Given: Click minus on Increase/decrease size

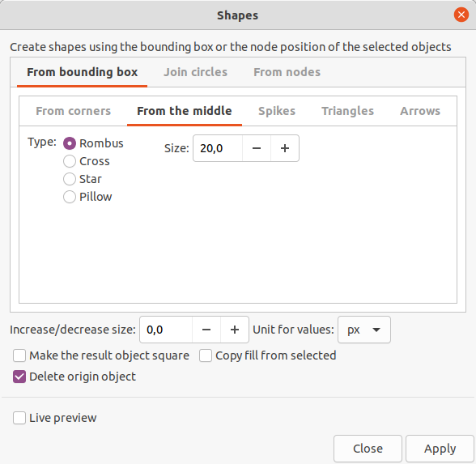Looking at the screenshot, I should pyautogui.click(x=206, y=330).
